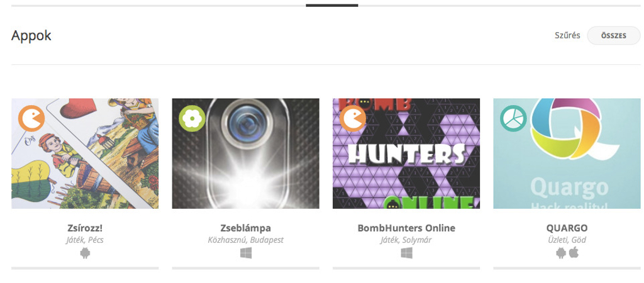Click the teal pie-chart badge on QUARGO

coord(513,118)
